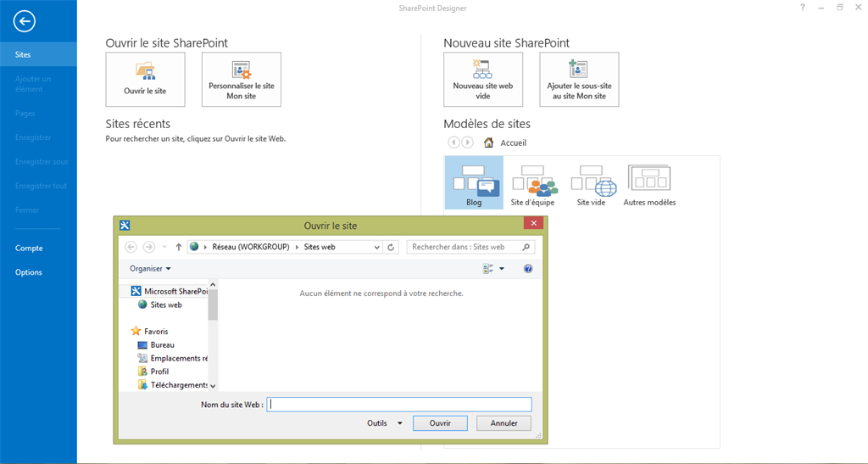The image size is (868, 464).
Task: Click the blue help icon in dialog
Action: (528, 269)
